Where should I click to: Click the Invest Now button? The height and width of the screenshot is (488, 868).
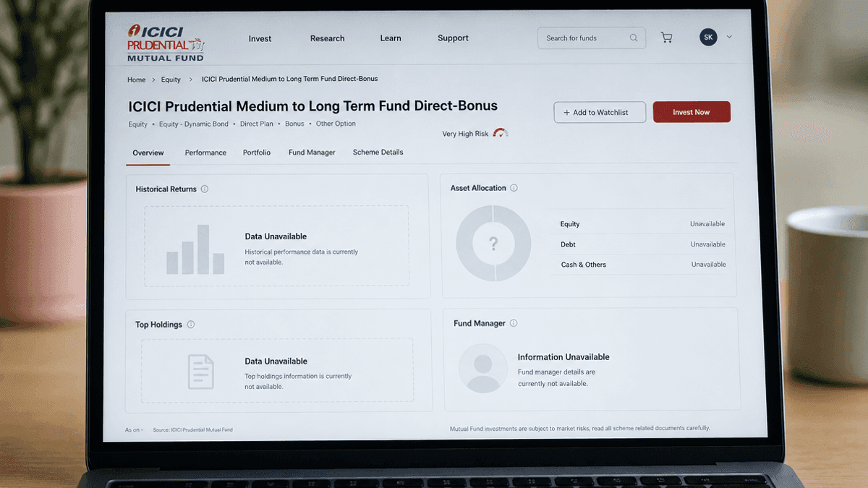click(x=692, y=112)
